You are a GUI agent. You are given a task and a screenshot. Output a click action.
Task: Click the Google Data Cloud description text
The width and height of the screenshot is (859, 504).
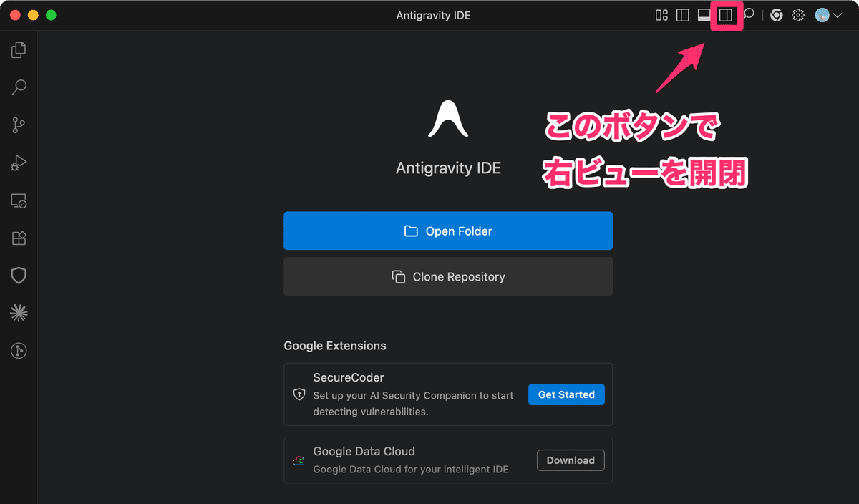(412, 470)
